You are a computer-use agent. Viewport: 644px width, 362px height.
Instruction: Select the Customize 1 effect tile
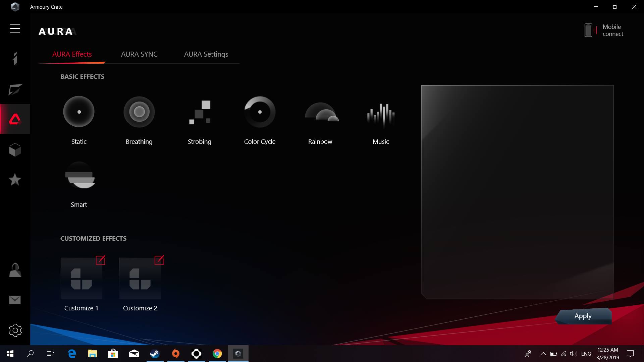tap(81, 278)
